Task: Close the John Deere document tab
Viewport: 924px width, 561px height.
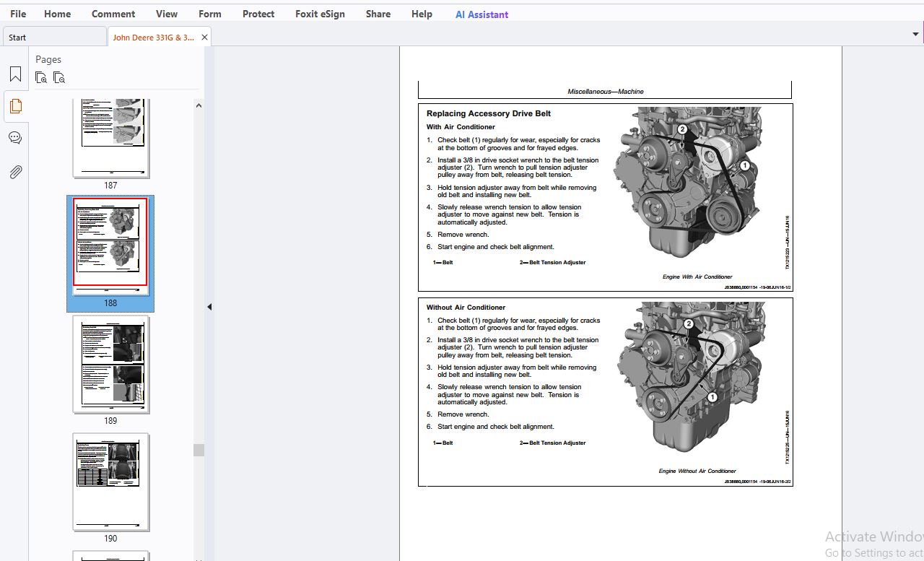Action: coord(204,38)
